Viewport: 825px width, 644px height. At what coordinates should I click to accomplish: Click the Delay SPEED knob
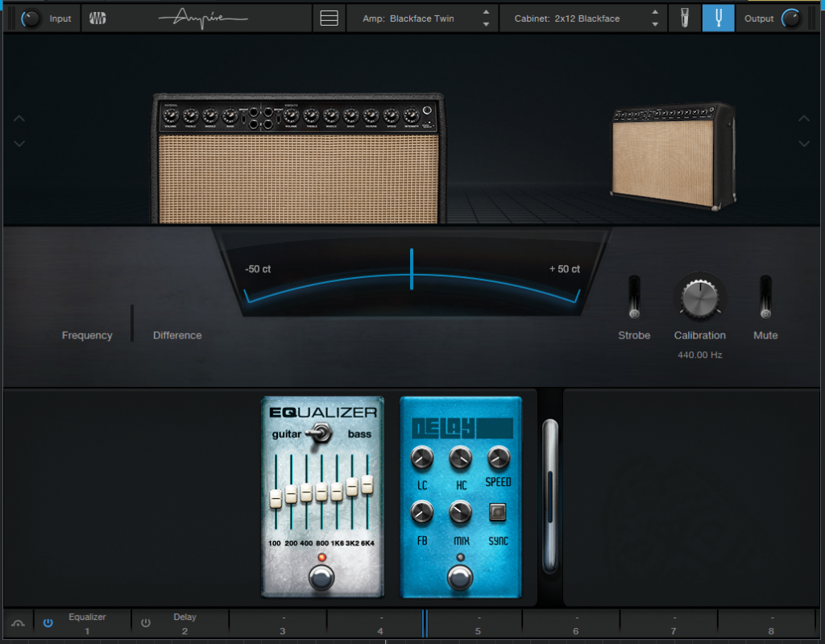(498, 458)
